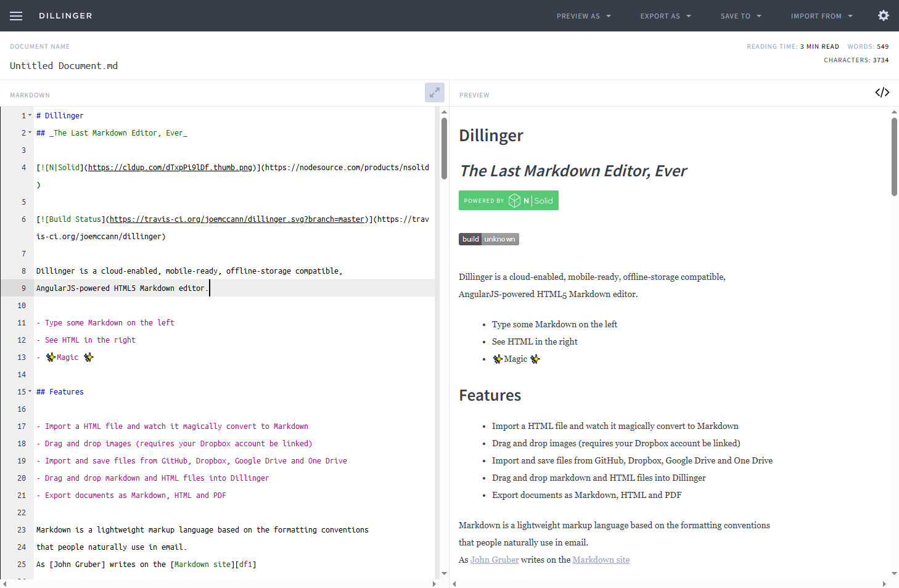
Task: Click the preview bullet 'Magic' with sparkles
Action: pyautogui.click(x=516, y=359)
